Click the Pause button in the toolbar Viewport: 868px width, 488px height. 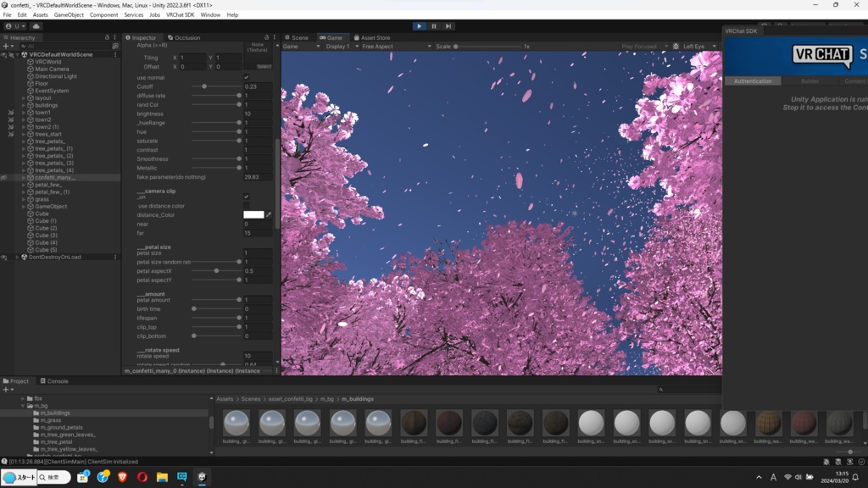433,26
